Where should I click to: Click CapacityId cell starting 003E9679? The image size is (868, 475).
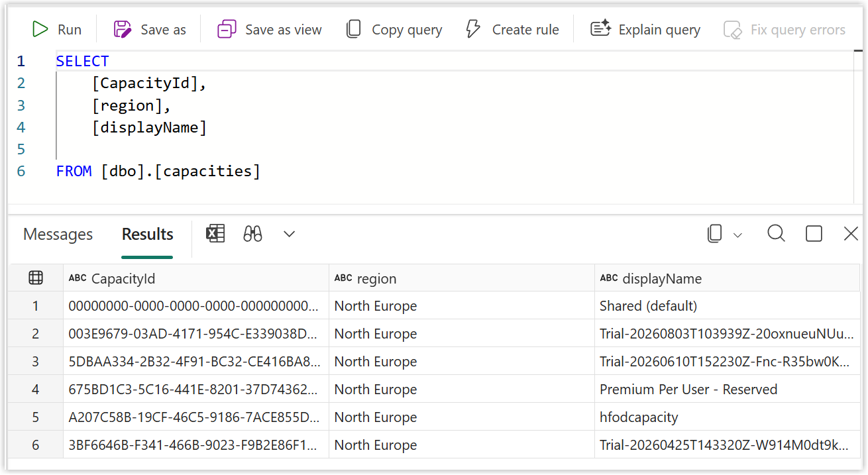tap(196, 334)
